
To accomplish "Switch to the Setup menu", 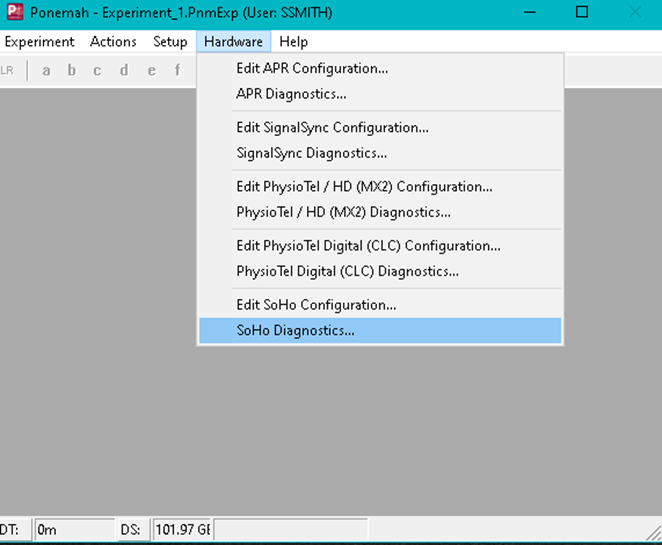I will click(170, 42).
